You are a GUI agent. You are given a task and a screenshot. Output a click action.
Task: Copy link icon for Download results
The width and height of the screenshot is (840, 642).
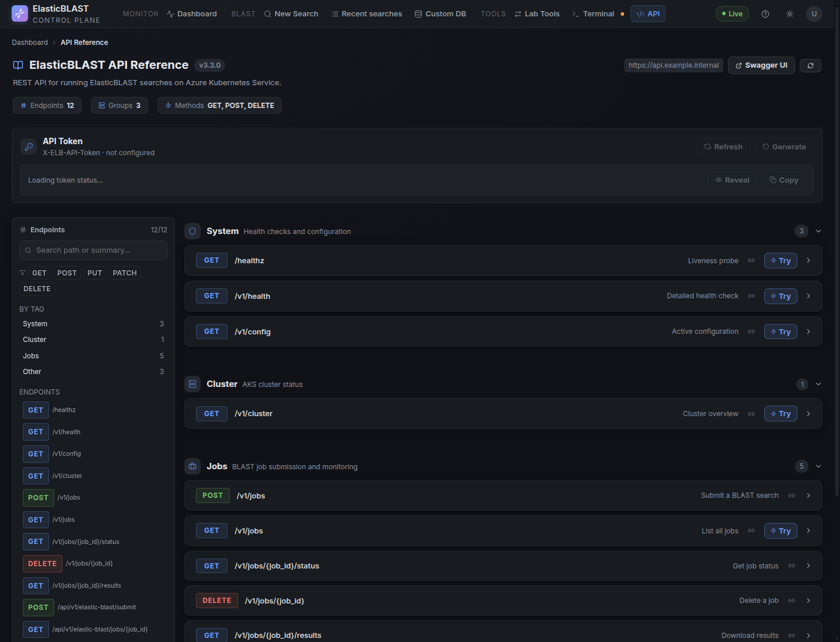point(792,636)
